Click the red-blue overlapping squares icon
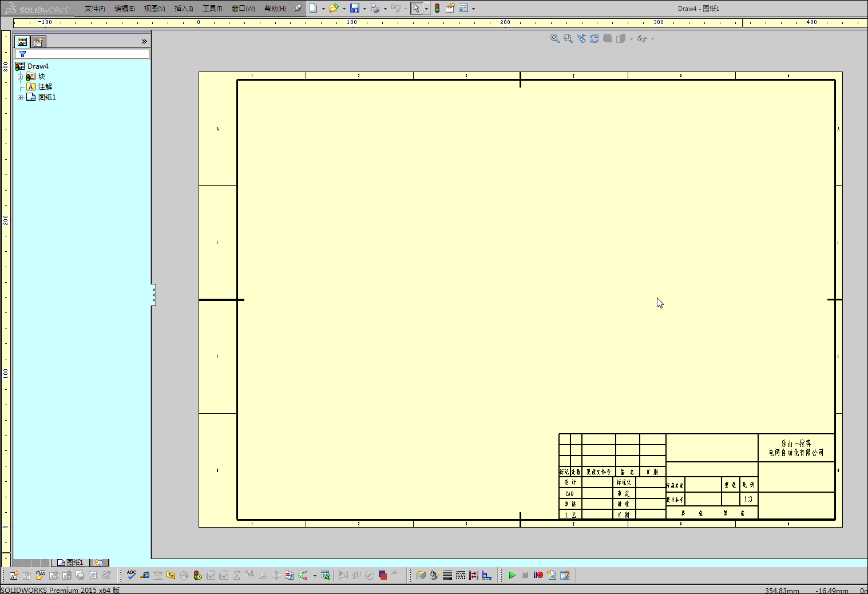 coord(383,575)
